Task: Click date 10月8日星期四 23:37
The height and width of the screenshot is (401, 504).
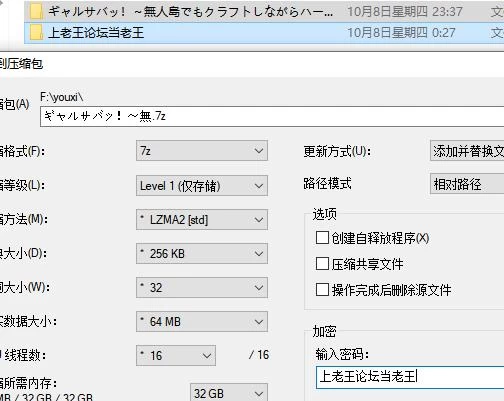Action: coord(405,12)
